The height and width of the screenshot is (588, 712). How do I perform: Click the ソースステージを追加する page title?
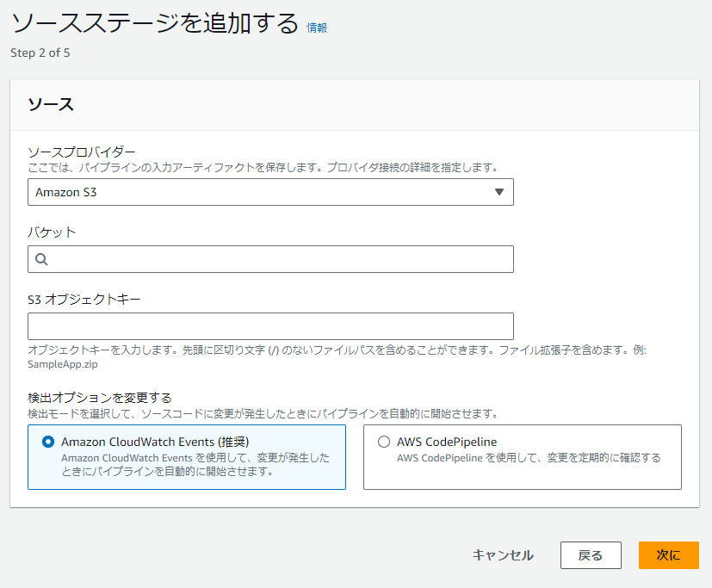155,22
